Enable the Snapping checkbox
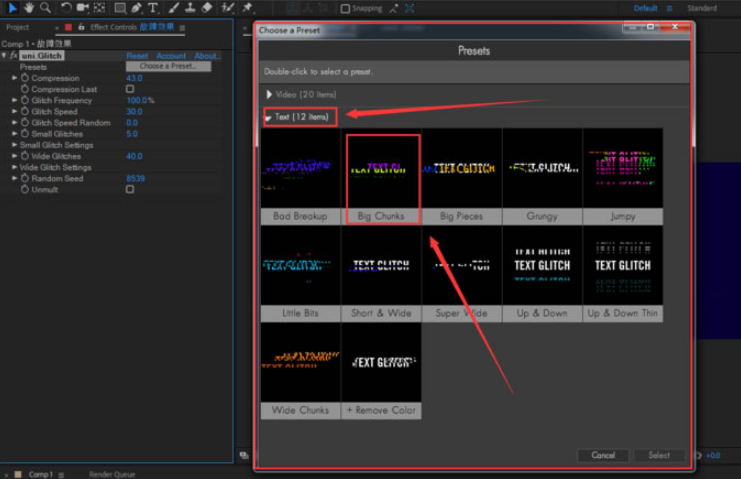Image resolution: width=741 pixels, height=479 pixels. (x=346, y=9)
